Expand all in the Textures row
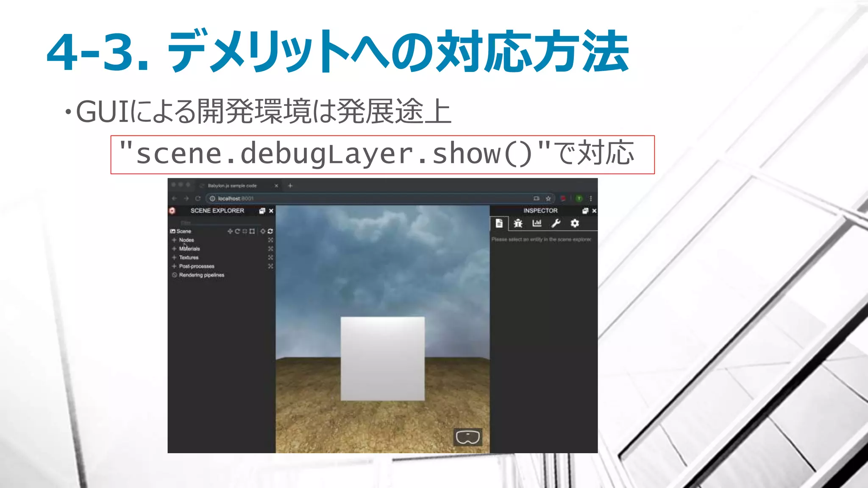Image resolution: width=868 pixels, height=488 pixels. click(270, 257)
